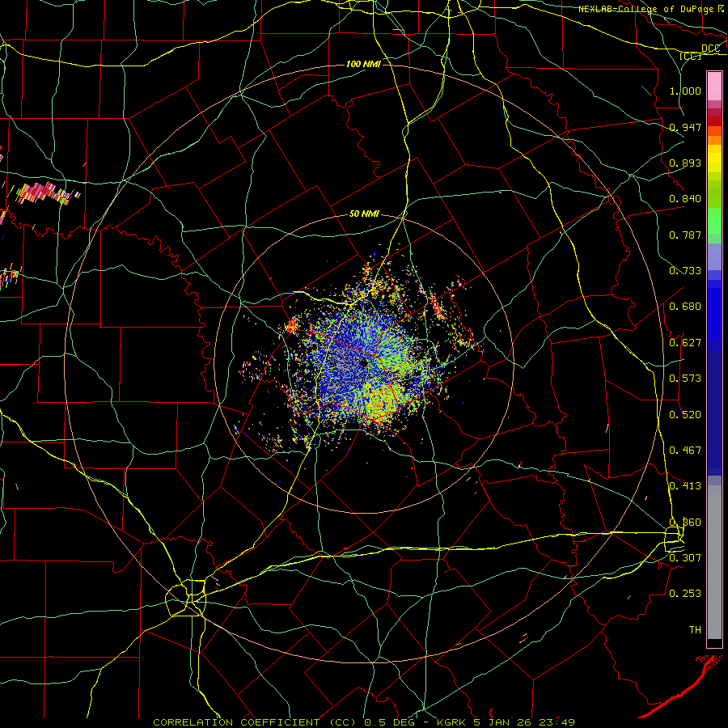Click the 23:49 timestamp in the caption

coord(557,722)
